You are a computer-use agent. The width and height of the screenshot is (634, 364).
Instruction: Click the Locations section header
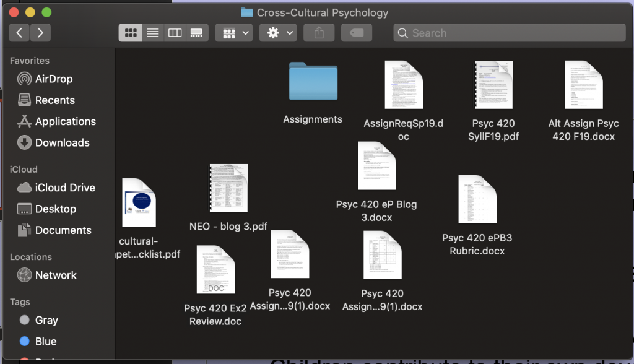coord(31,258)
